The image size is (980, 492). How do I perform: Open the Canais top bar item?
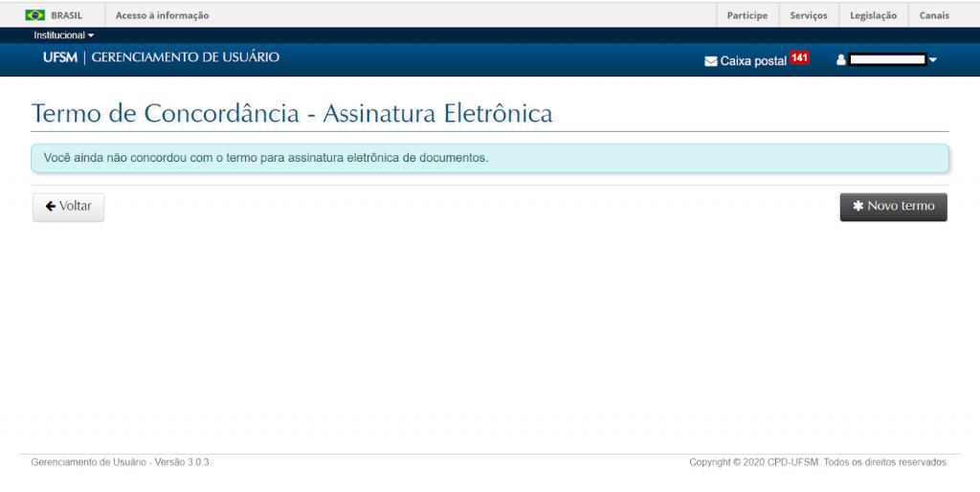pos(934,15)
